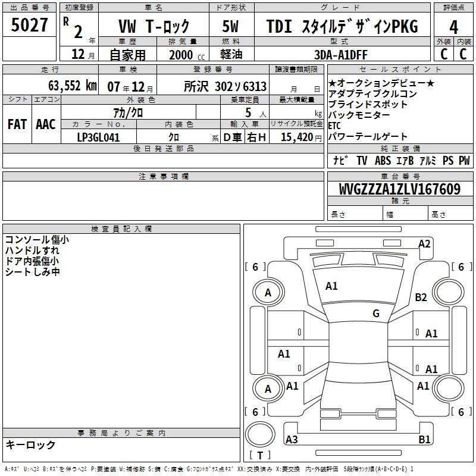
Task: Click the air conditioner value AAC
Action: (x=46, y=124)
